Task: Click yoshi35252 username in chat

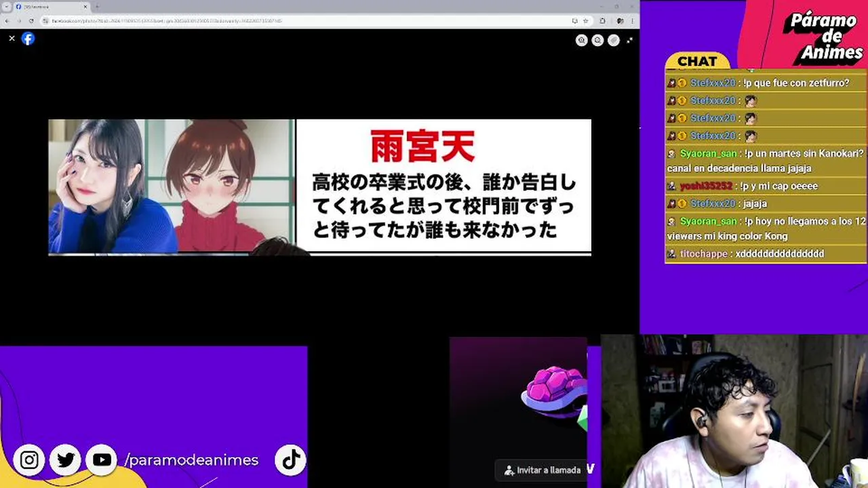Action: [706, 186]
